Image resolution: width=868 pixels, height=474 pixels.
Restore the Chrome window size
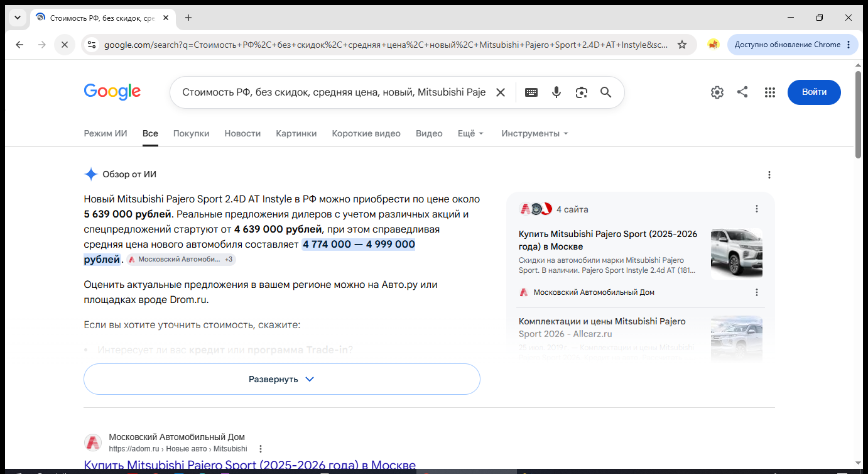(x=820, y=18)
